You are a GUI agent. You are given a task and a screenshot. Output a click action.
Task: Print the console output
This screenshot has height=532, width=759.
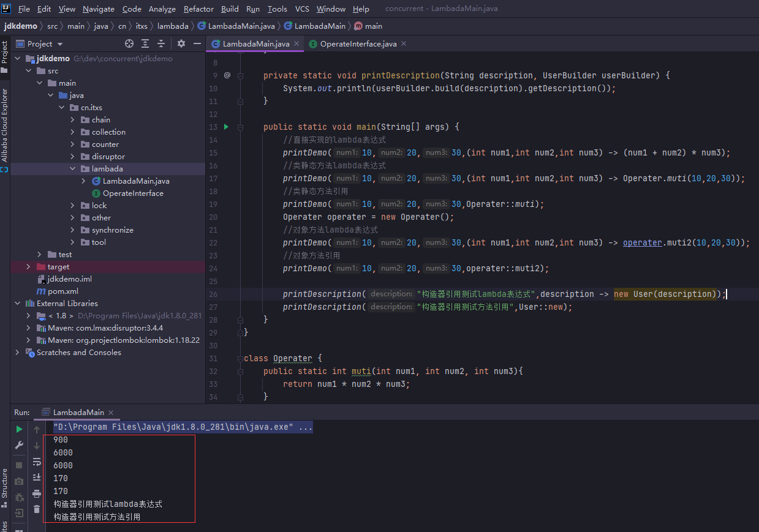click(37, 493)
